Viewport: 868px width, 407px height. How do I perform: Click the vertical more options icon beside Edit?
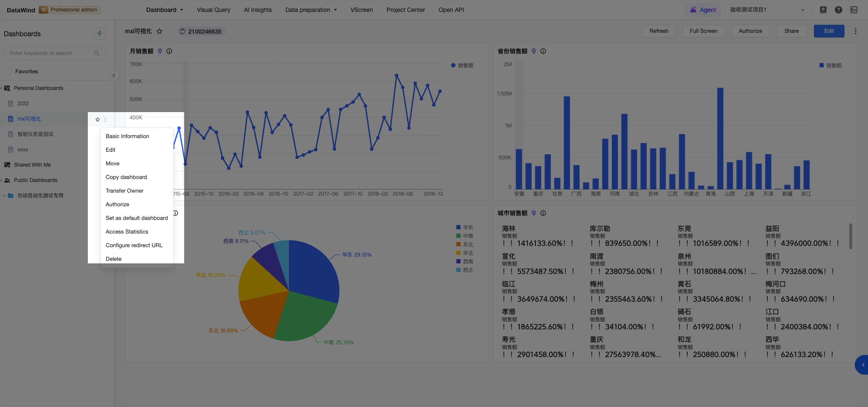855,31
